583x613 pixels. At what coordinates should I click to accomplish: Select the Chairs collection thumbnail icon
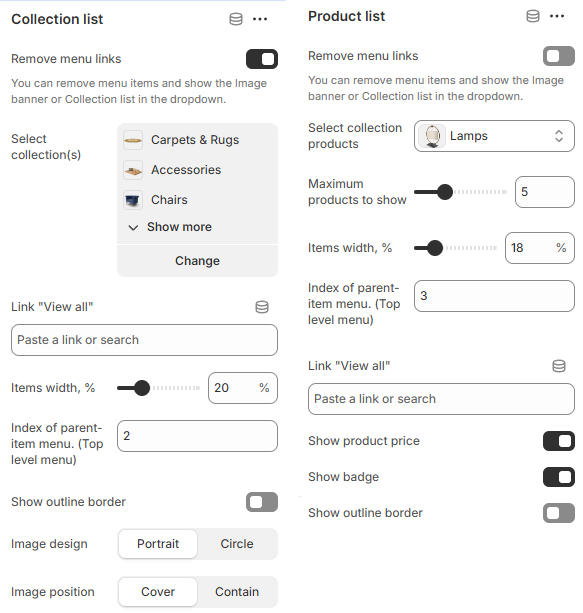(x=133, y=200)
